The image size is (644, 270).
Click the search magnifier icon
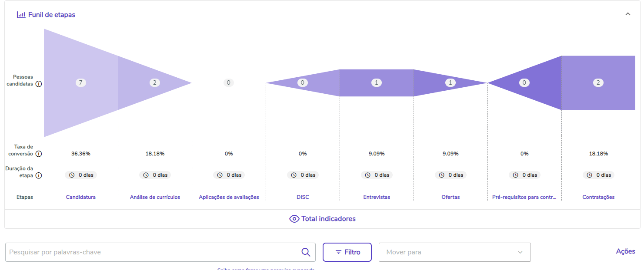[306, 252]
